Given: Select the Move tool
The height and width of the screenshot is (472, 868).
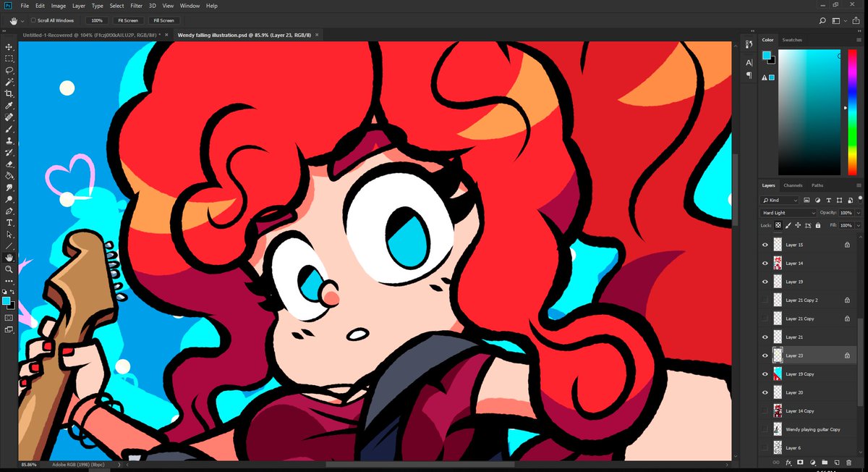Looking at the screenshot, I should pyautogui.click(x=9, y=47).
